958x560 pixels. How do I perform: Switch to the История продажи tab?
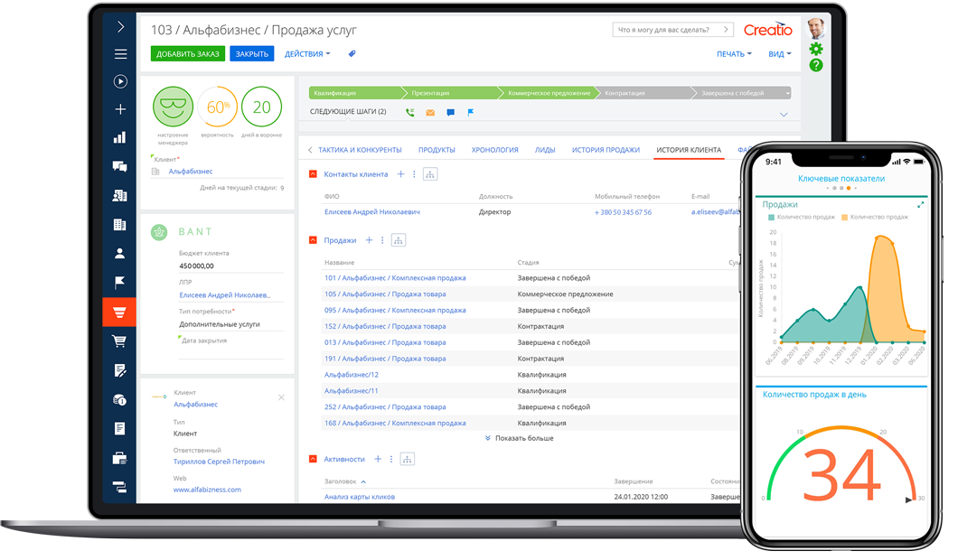pyautogui.click(x=605, y=150)
